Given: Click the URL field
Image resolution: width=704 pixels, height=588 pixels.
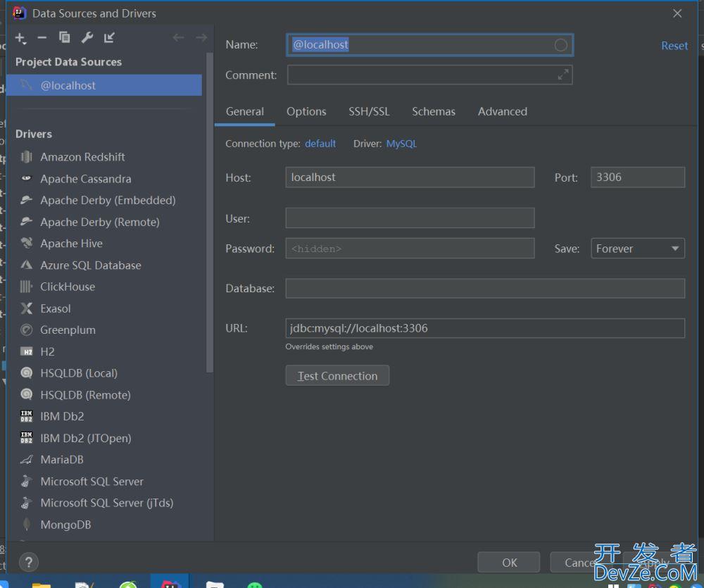Looking at the screenshot, I should coord(485,328).
